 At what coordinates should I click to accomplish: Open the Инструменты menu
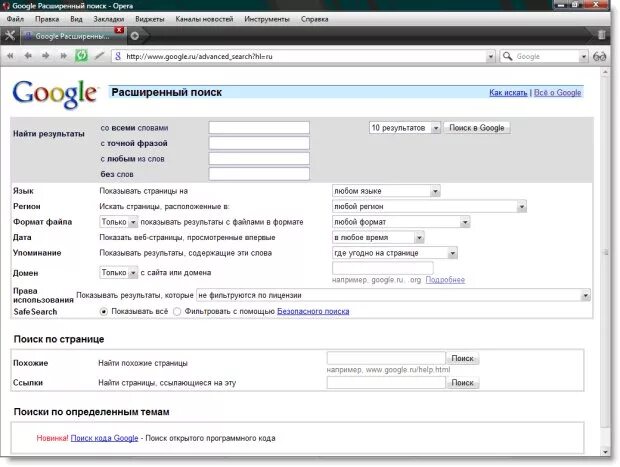[x=267, y=19]
